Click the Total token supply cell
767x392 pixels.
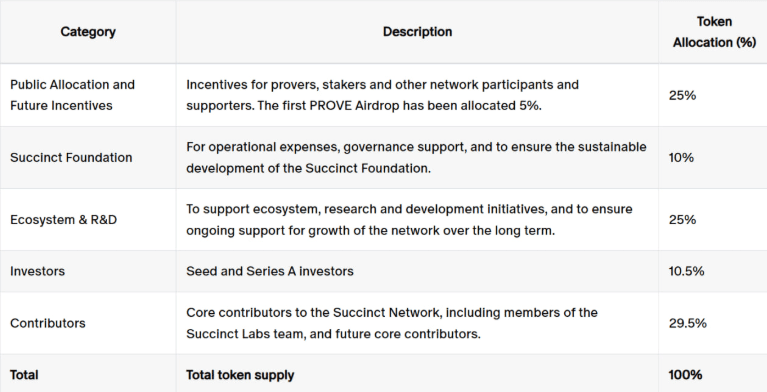[x=240, y=375]
